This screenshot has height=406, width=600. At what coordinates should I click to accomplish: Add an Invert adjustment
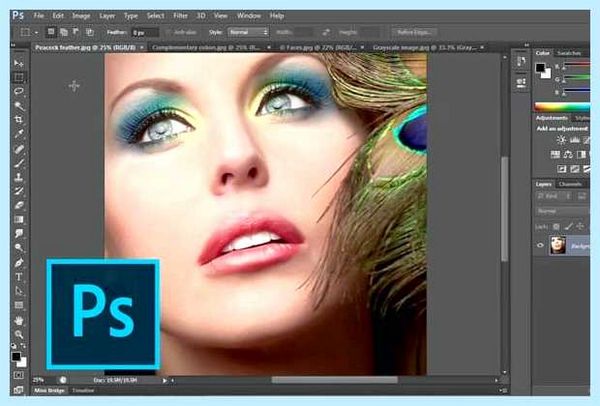[x=562, y=169]
